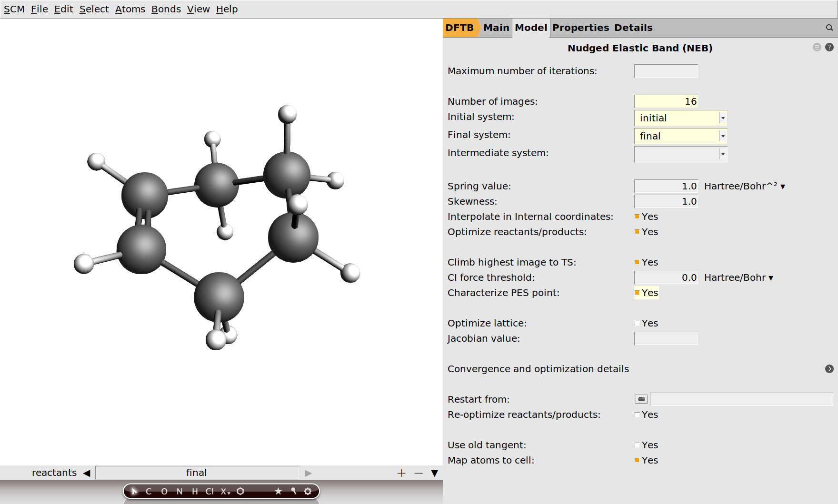Go to previous molecule with left arrow

click(87, 473)
